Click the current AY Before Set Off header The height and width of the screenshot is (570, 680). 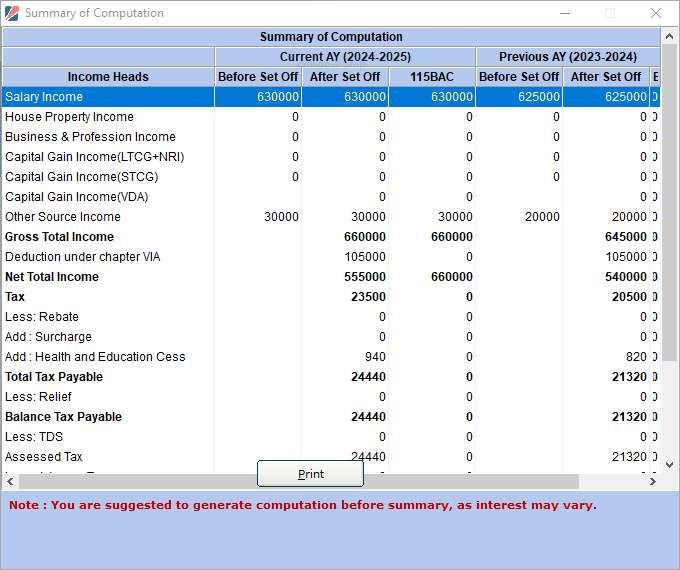[x=258, y=77]
